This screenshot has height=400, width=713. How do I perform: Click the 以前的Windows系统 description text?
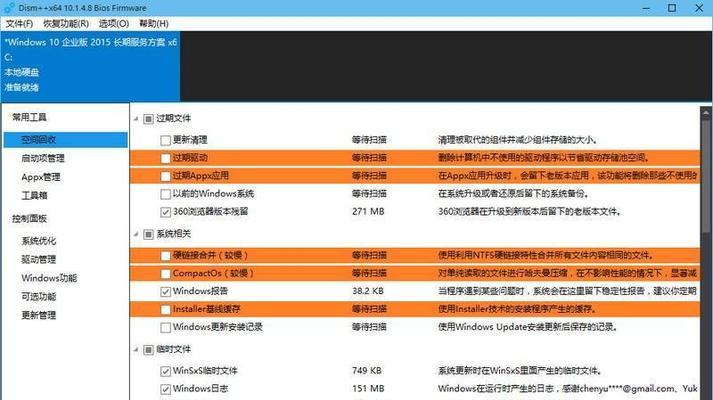514,194
